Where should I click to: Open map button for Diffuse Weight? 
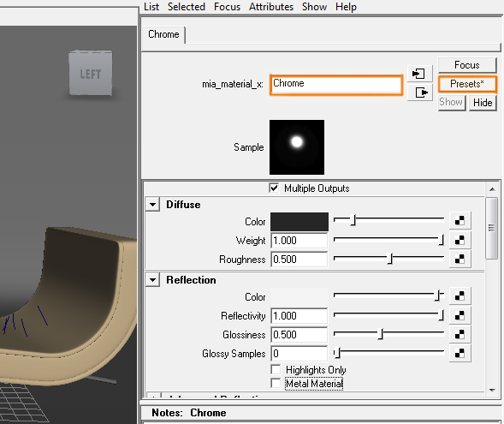[460, 240]
